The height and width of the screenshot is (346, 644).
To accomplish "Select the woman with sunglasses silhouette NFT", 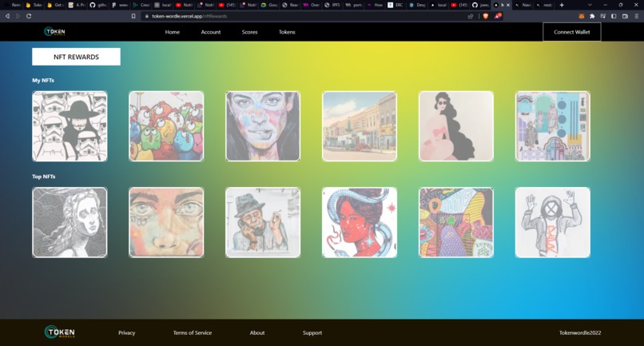I will coord(456,126).
